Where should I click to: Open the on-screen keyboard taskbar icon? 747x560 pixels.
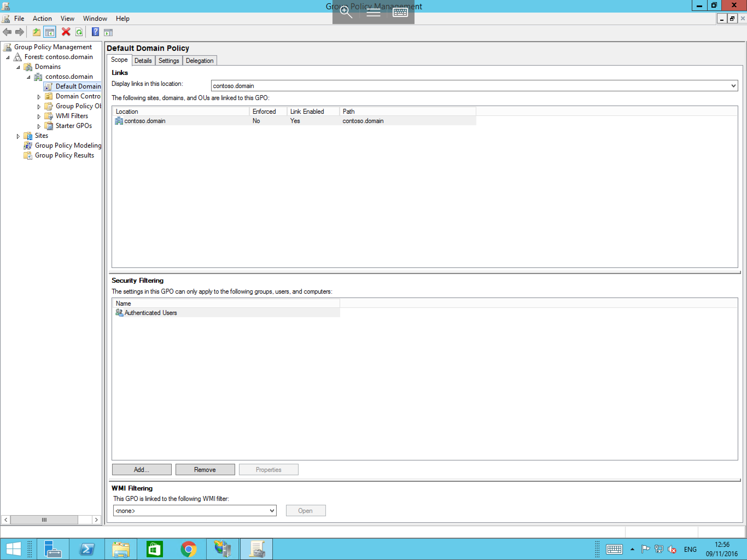pyautogui.click(x=614, y=549)
